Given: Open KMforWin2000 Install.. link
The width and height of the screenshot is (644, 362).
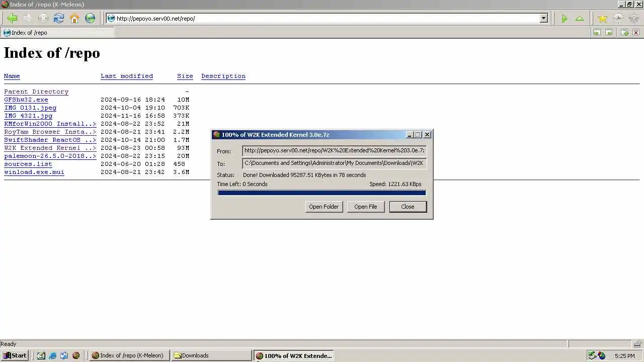Looking at the screenshot, I should [x=50, y=124].
